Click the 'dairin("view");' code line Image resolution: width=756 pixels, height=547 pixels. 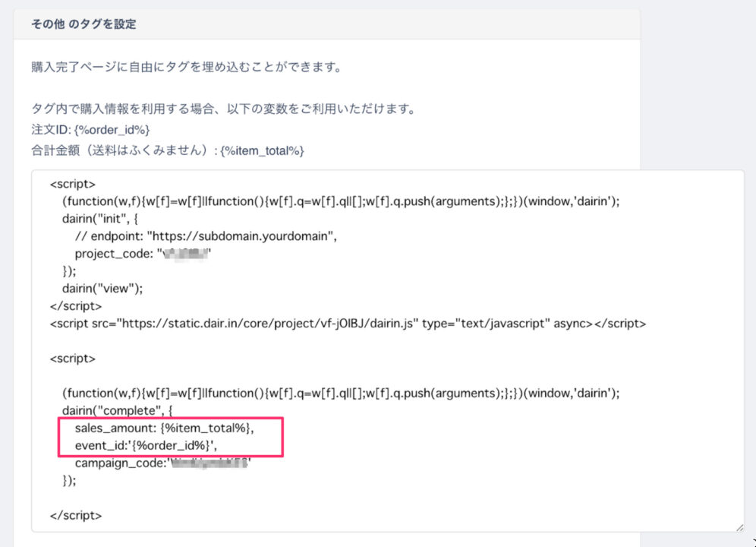[102, 288]
